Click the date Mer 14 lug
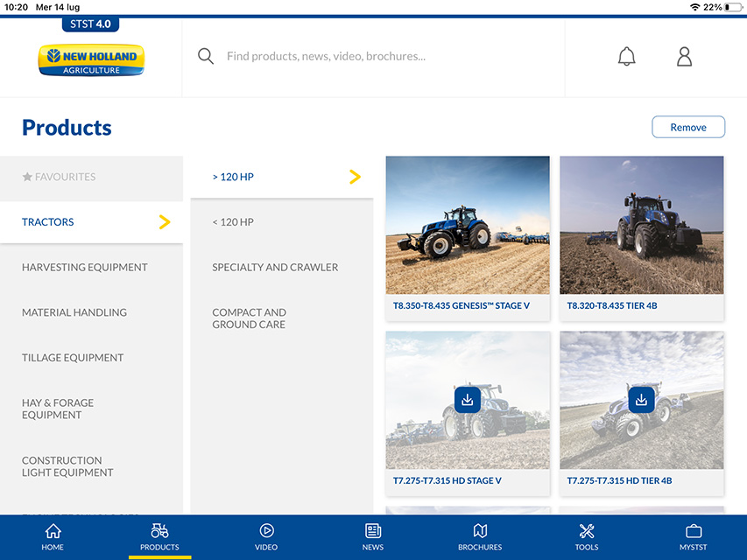Screen dimensions: 747x560 [58, 7]
